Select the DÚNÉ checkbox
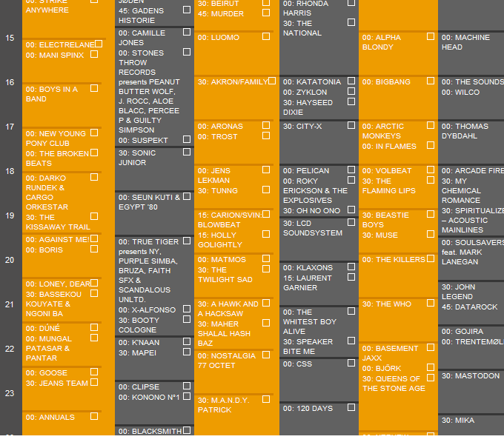 pyautogui.click(x=94, y=327)
